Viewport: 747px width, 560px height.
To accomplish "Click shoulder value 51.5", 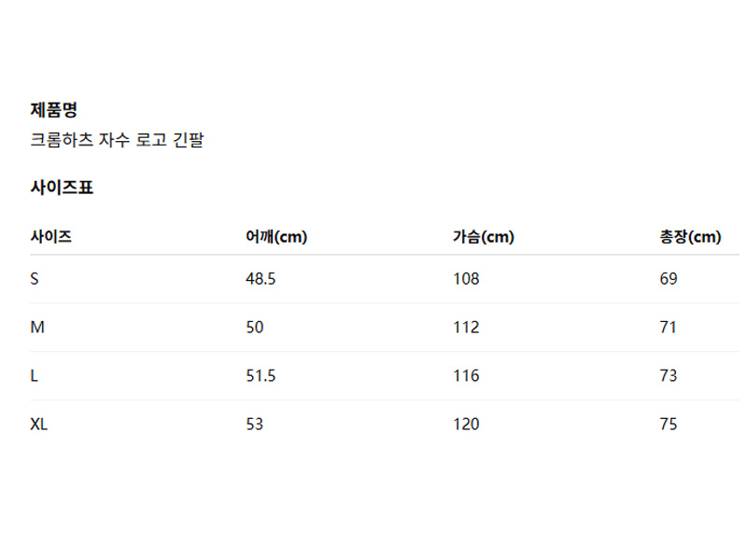I will point(260,376).
